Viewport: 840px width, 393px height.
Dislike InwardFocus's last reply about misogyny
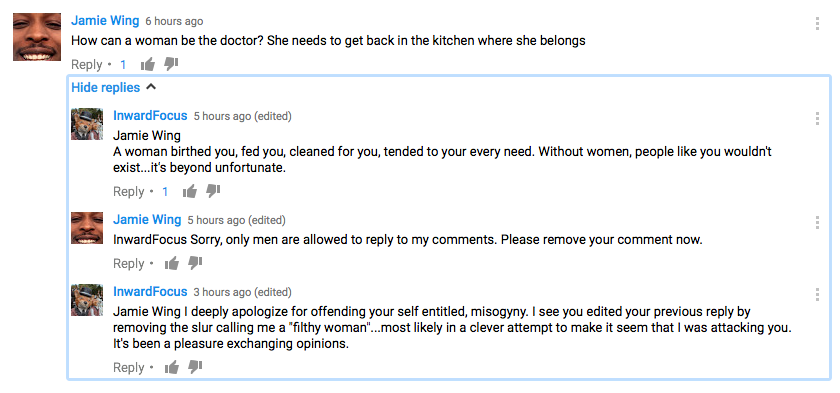(195, 367)
